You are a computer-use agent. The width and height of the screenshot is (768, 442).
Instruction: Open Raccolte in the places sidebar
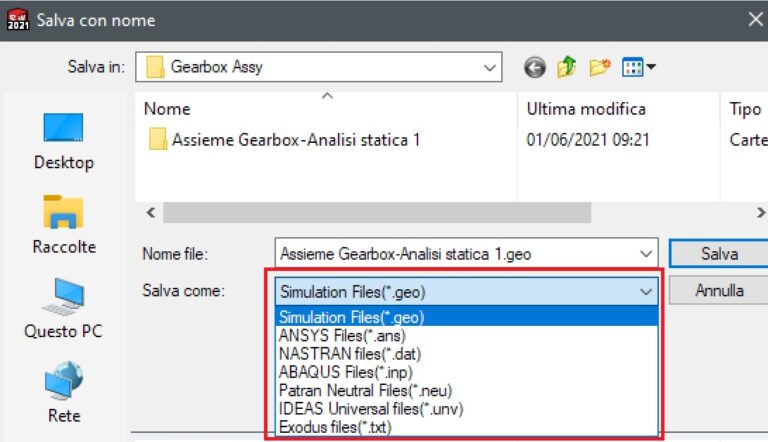click(x=63, y=225)
